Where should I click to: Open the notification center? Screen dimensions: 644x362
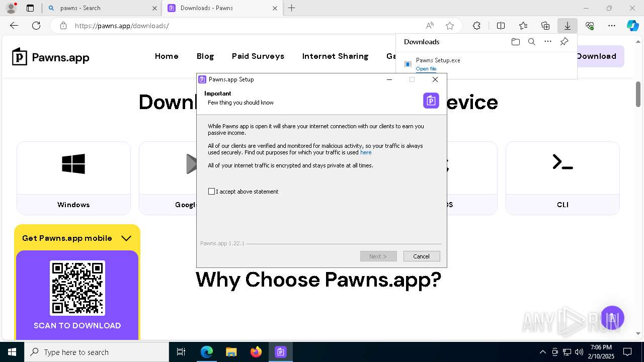627,352
